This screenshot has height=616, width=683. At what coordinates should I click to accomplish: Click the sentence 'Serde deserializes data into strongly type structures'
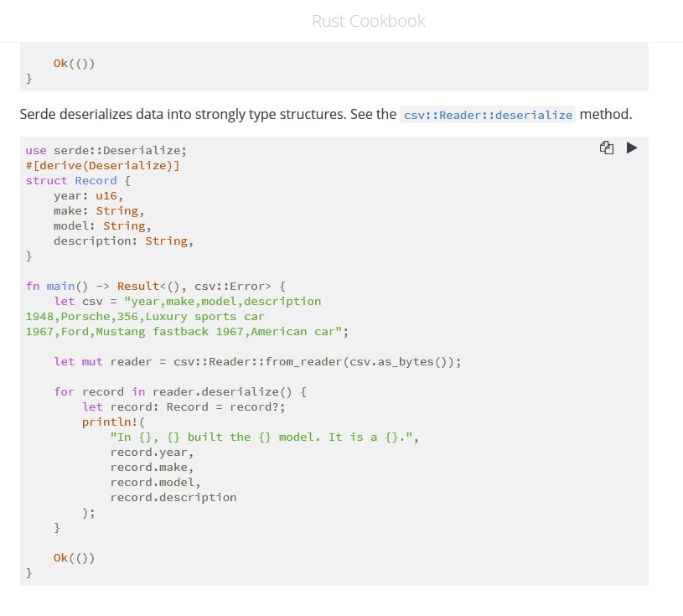[183, 114]
